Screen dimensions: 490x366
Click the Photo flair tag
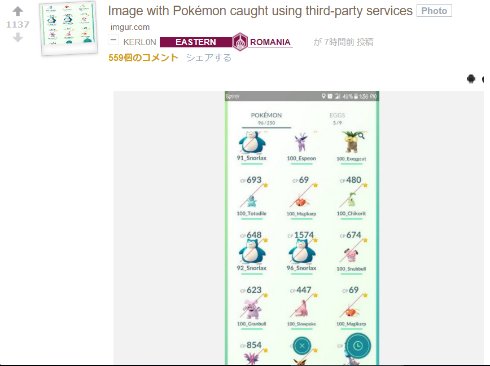(x=434, y=11)
